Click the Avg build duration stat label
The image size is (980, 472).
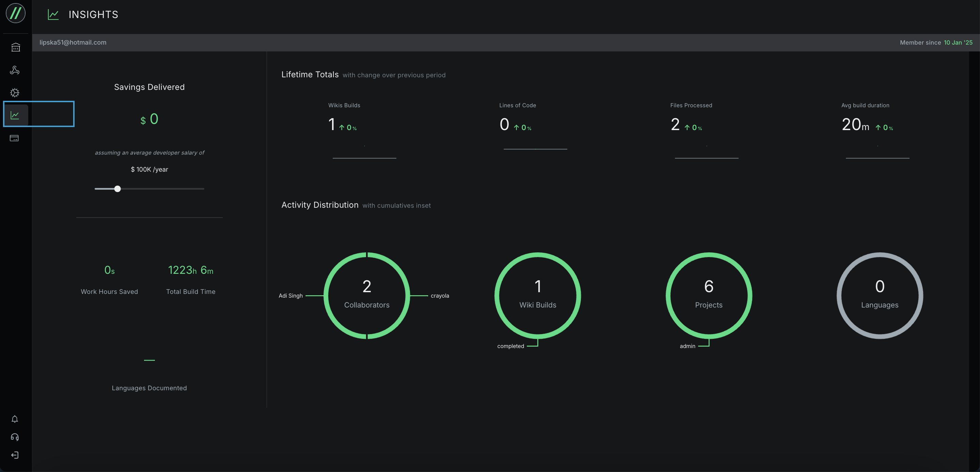coord(865,105)
